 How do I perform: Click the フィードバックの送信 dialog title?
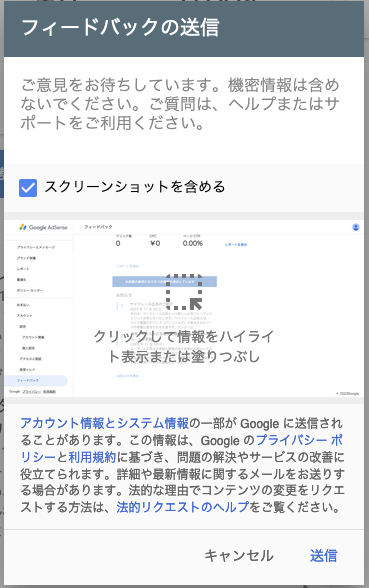click(x=120, y=28)
